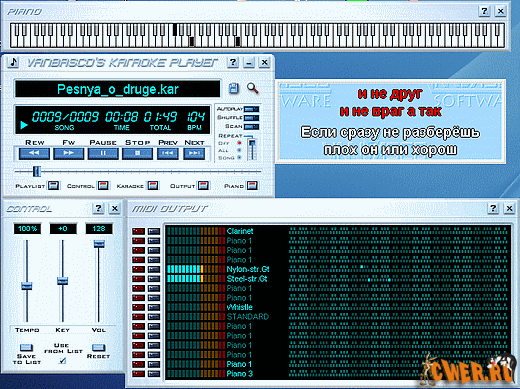This screenshot has width=520, height=389.
Task: Toggle the Shuffle switch
Action: 251,118
